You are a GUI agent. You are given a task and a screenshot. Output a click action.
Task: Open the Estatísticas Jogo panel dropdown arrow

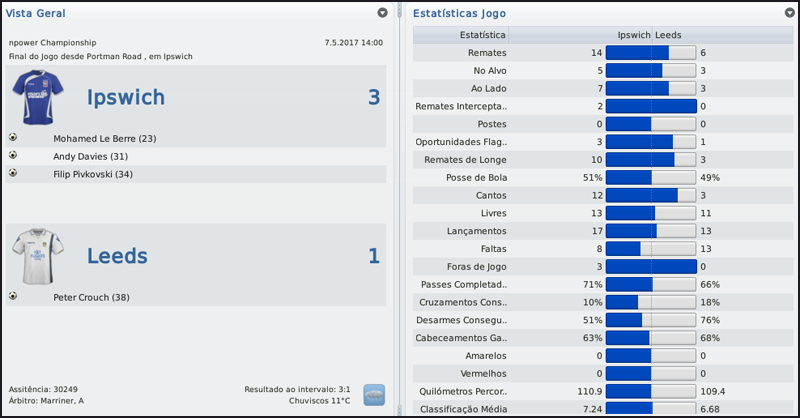click(790, 13)
